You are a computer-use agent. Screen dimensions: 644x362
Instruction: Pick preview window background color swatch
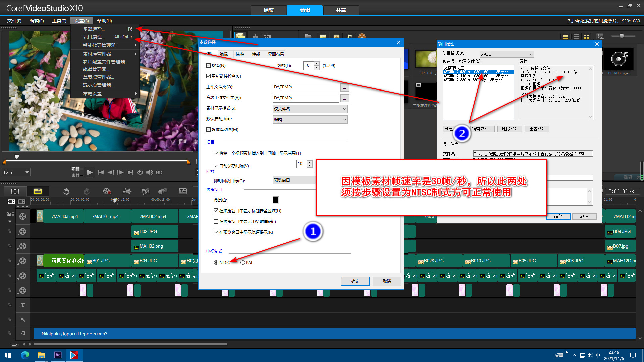(276, 200)
